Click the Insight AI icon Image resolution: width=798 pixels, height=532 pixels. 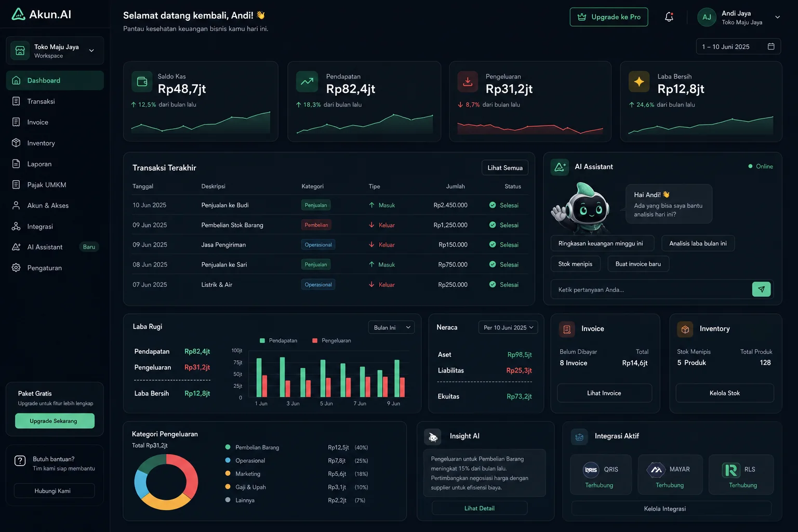pyautogui.click(x=433, y=437)
